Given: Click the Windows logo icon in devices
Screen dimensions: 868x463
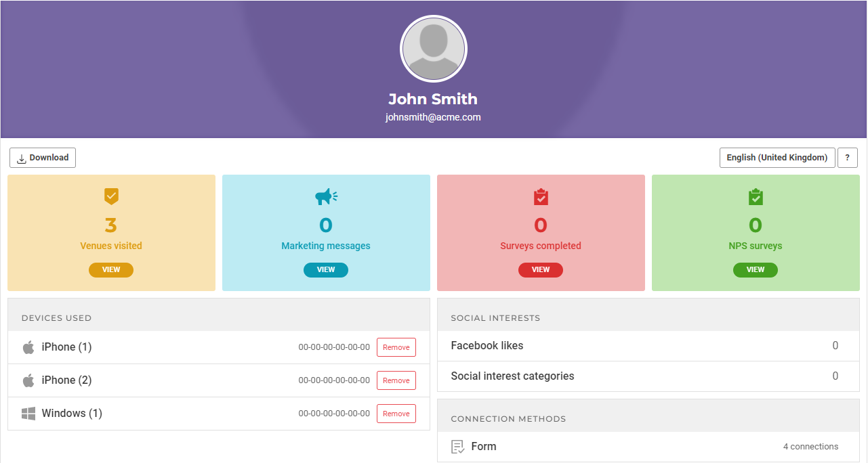Looking at the screenshot, I should (28, 414).
